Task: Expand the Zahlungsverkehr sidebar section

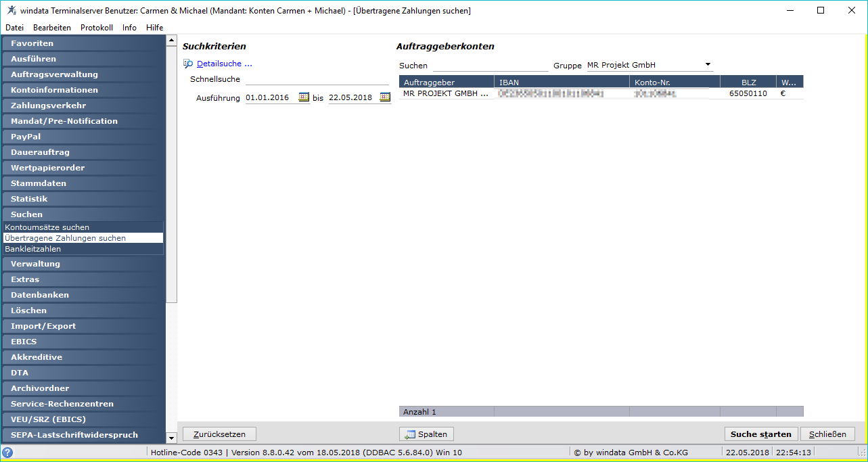Action: (x=83, y=106)
